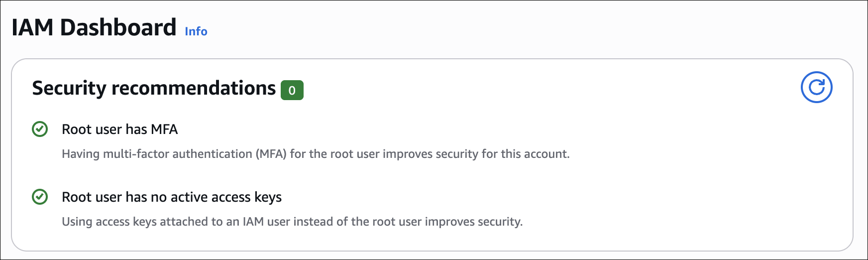Click the multi-factor authentication description sentence
868x260 pixels.
pos(316,154)
